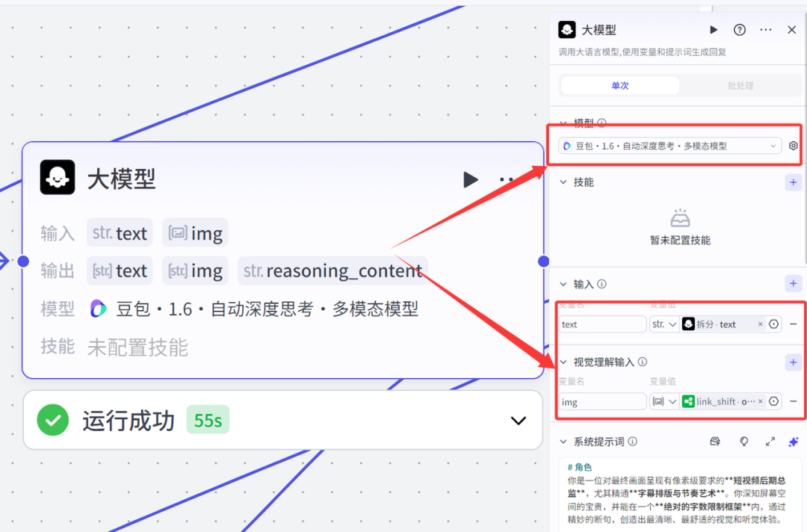
Task: Click the lightbulb icon in 系统提示词 header
Action: (x=743, y=442)
